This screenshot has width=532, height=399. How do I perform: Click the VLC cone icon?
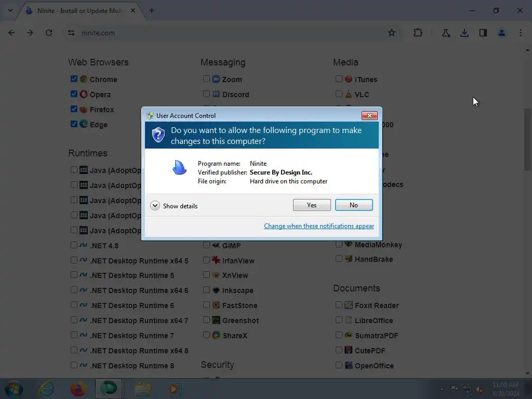[x=349, y=94]
